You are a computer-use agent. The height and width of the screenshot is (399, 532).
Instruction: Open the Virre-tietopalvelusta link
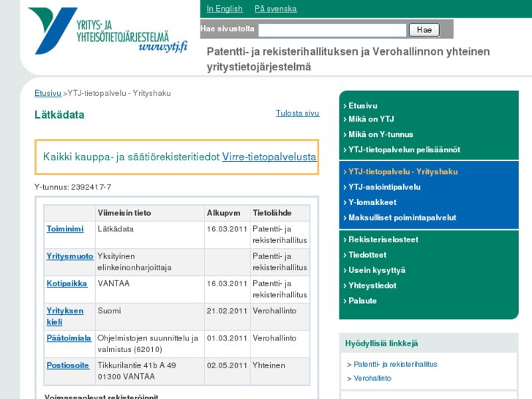click(x=269, y=157)
